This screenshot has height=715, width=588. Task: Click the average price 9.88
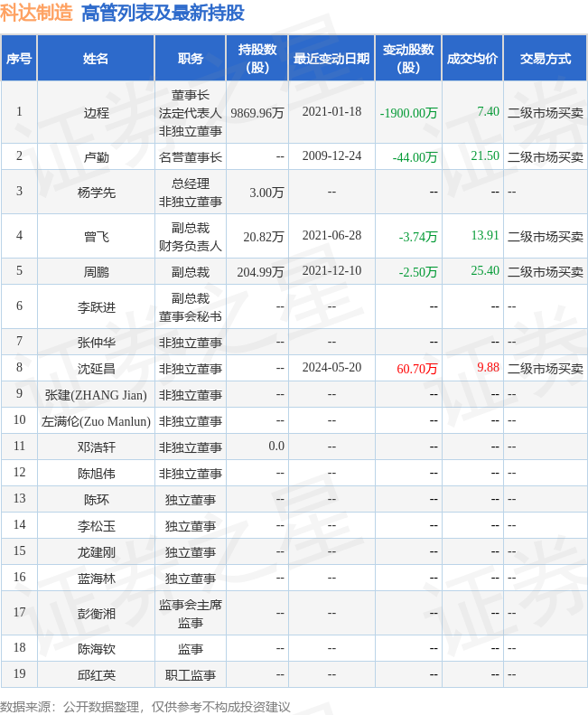pos(488,368)
